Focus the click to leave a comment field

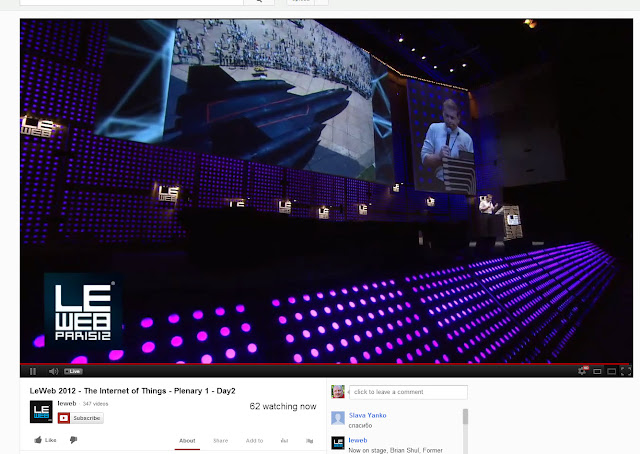[408, 392]
